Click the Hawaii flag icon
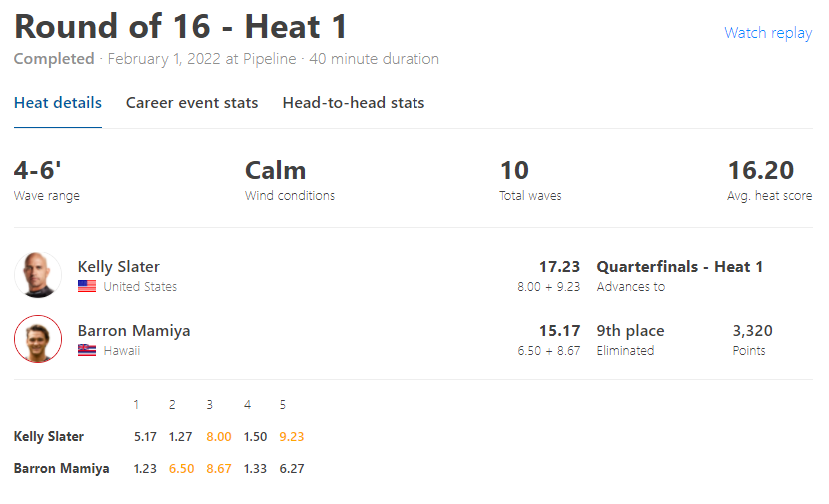Screen dimensions: 829x504 (x=87, y=350)
